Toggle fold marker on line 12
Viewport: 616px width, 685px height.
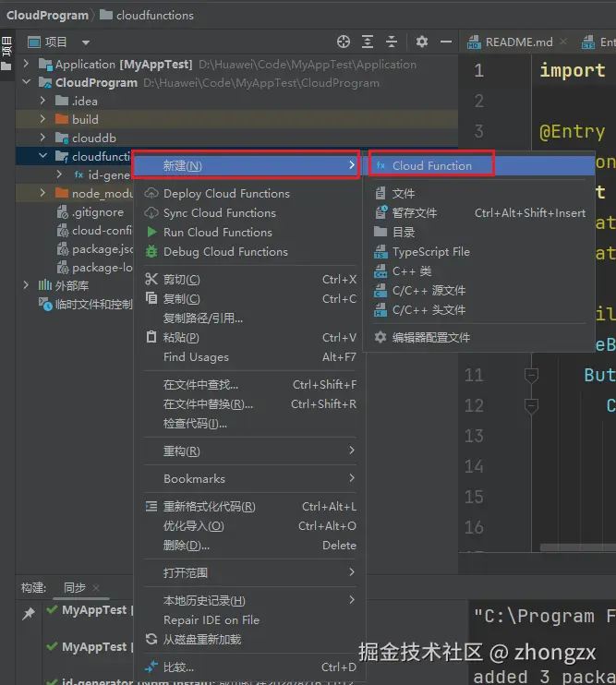click(x=531, y=405)
